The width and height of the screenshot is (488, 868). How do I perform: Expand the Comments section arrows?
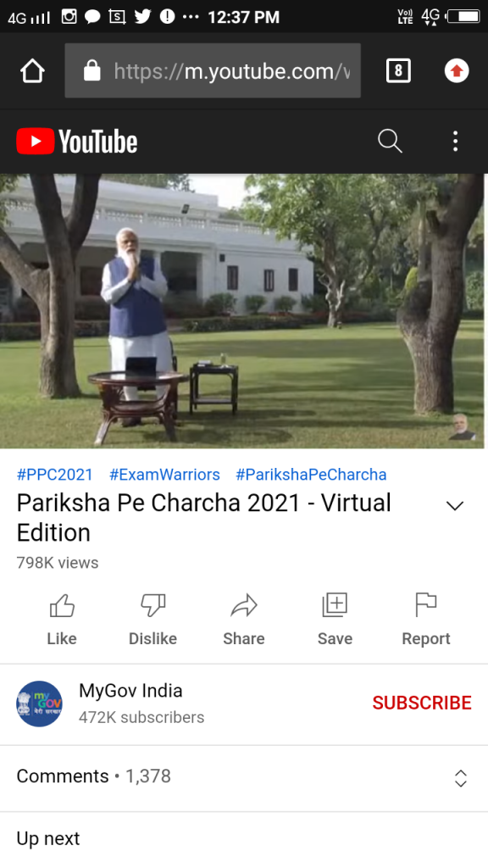(x=460, y=778)
